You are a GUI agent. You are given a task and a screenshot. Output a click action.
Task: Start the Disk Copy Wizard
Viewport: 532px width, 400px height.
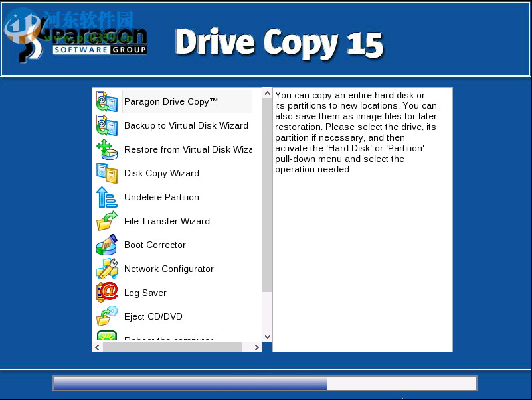click(161, 173)
